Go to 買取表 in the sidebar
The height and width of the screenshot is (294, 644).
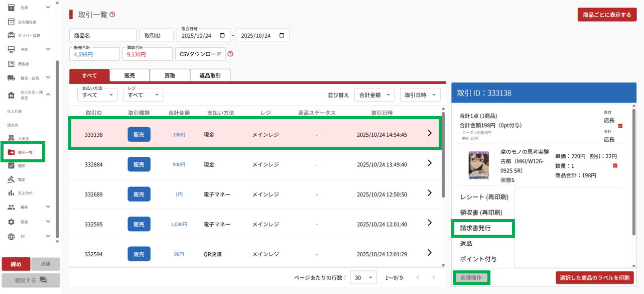pos(23,64)
